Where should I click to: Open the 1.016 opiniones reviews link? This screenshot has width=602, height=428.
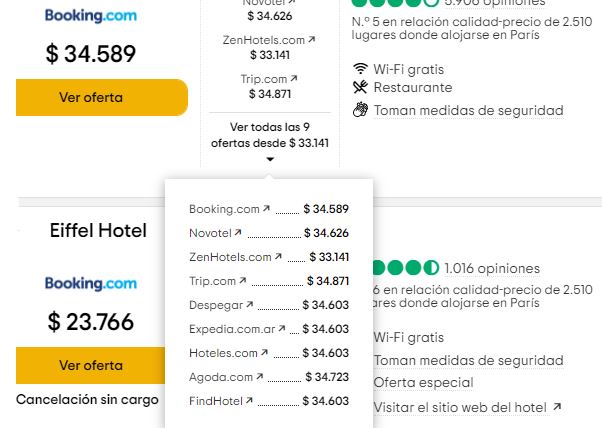pos(492,268)
